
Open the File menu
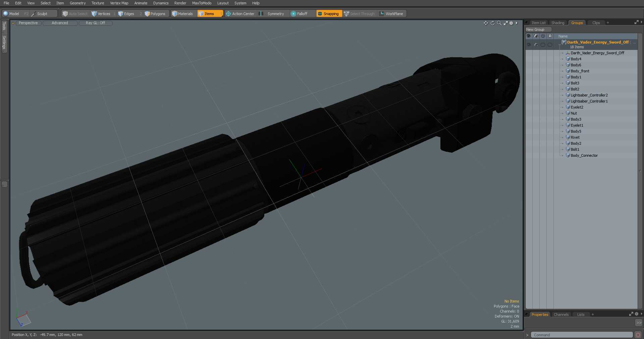(x=6, y=3)
